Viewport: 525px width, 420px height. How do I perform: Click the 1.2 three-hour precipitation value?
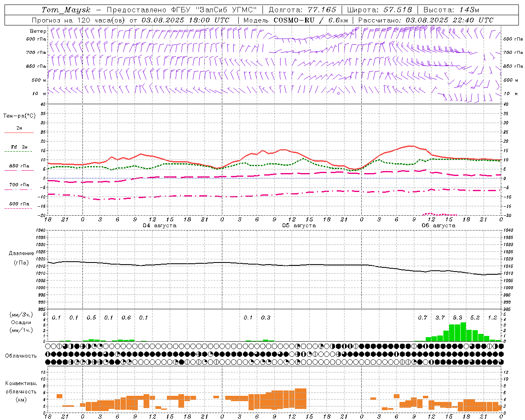pos(492,317)
